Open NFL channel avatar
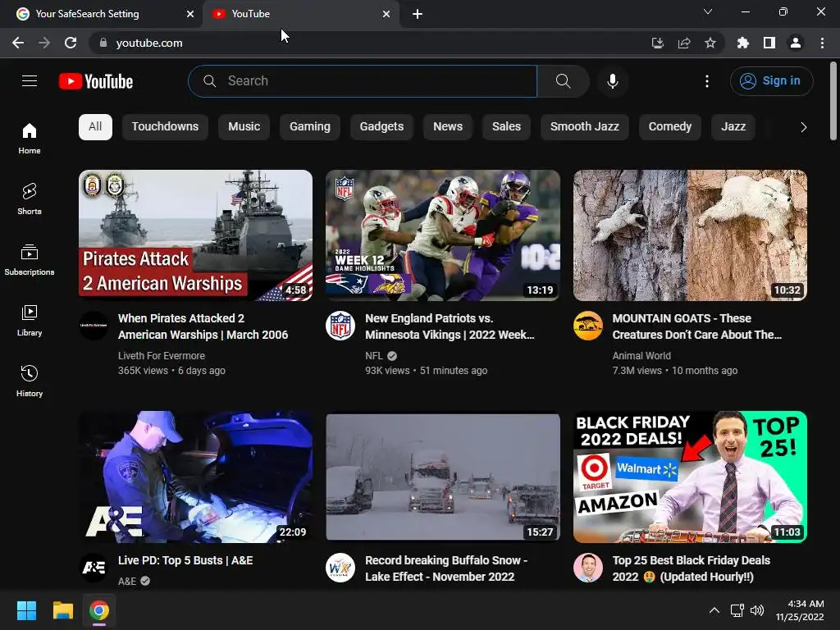This screenshot has height=630, width=840. [x=340, y=326]
